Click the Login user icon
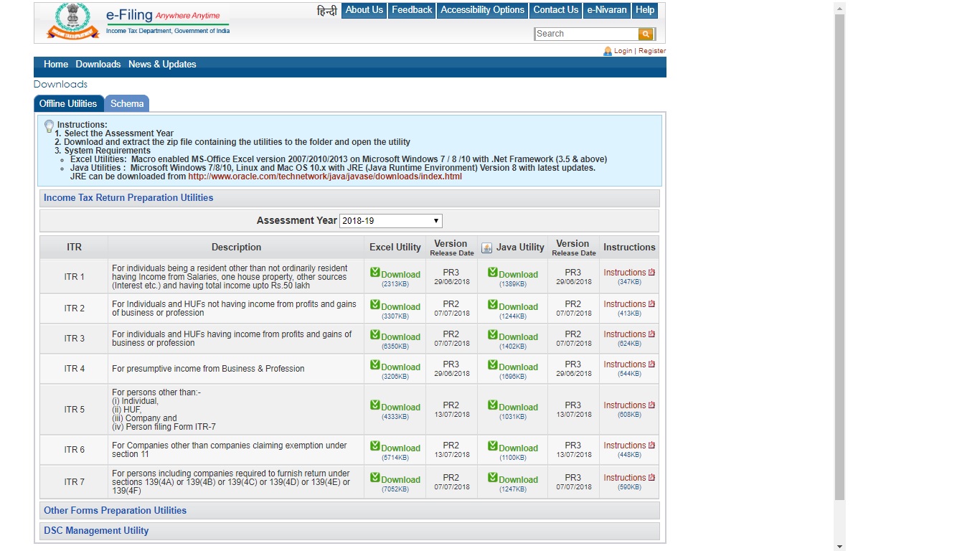The image size is (980, 551). pos(608,51)
